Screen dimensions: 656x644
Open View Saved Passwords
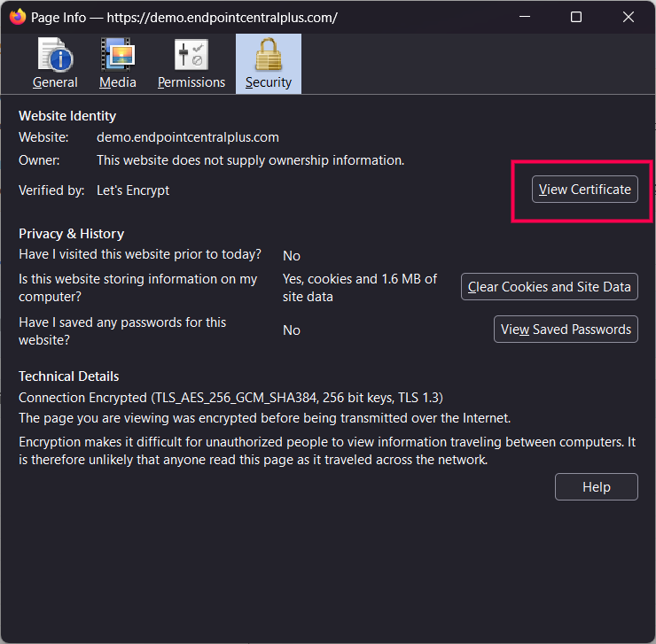click(x=566, y=330)
